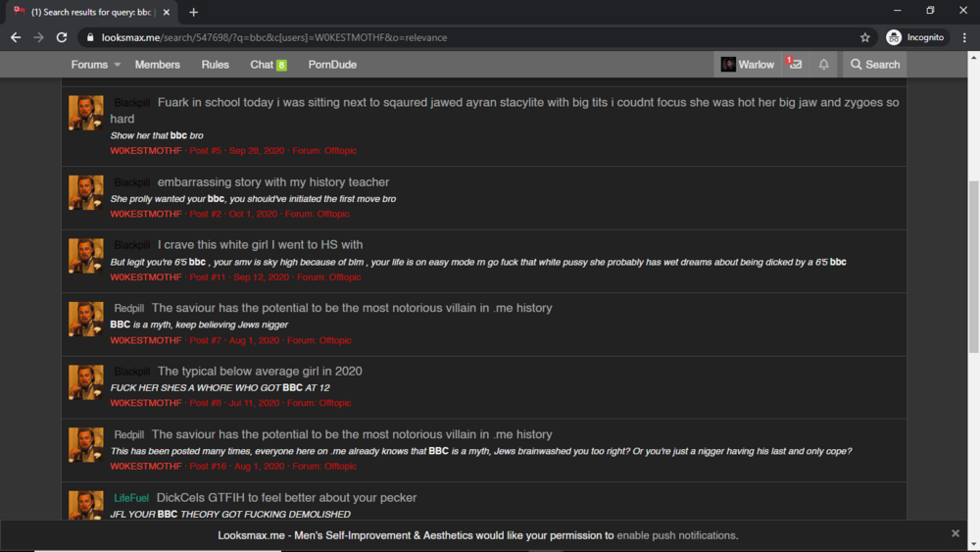The image size is (980, 552).
Task: Click 'Post #8' in Jul 11, 2020 result
Action: (206, 403)
